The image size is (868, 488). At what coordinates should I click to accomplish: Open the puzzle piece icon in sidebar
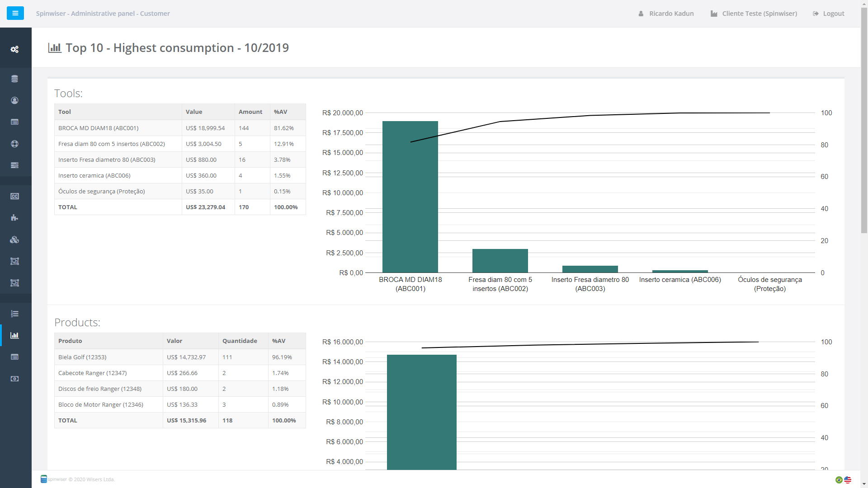coord(14,218)
